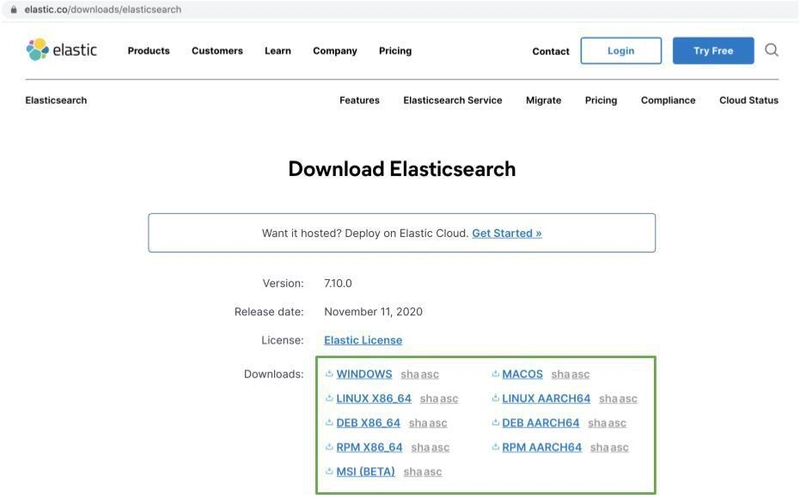
Task: Download the LINUX AARCH64 package
Action: 546,398
